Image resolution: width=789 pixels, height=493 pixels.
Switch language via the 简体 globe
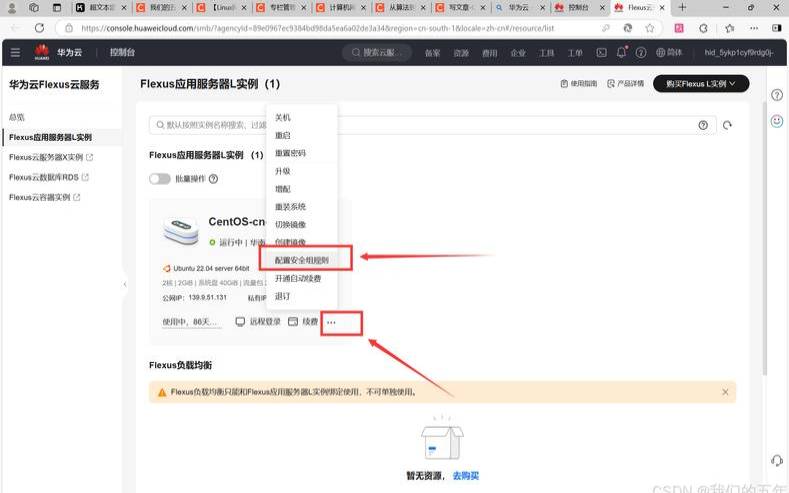point(669,52)
